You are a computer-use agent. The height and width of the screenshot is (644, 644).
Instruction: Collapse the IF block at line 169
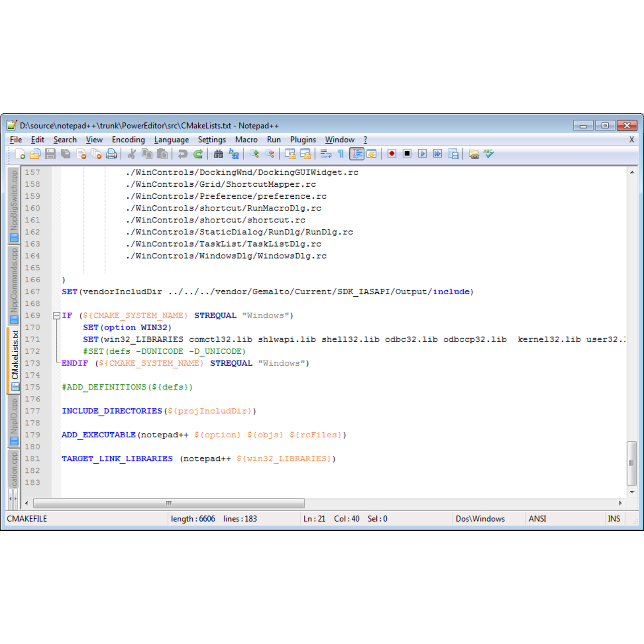[57, 315]
